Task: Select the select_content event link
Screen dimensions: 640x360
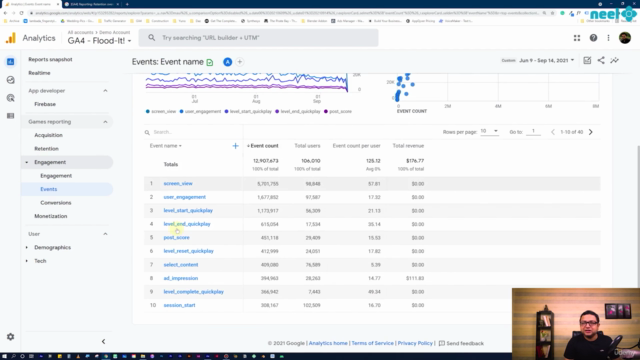Action: pos(181,265)
